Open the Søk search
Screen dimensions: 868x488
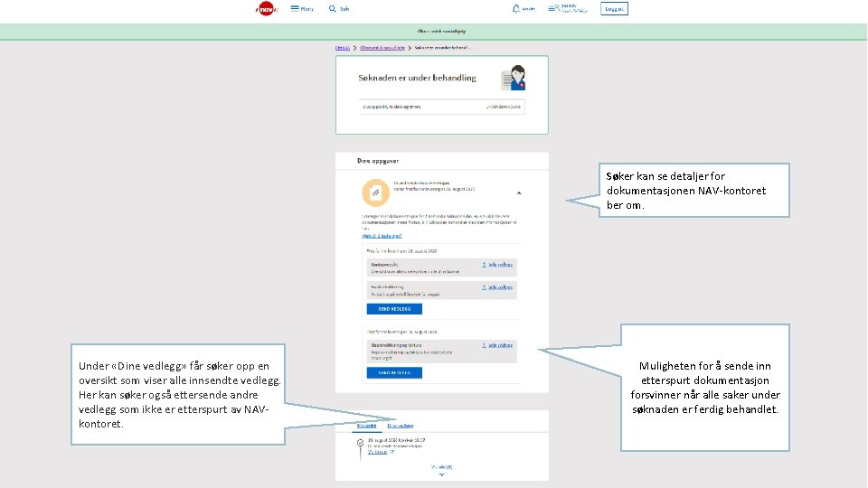pyautogui.click(x=339, y=9)
